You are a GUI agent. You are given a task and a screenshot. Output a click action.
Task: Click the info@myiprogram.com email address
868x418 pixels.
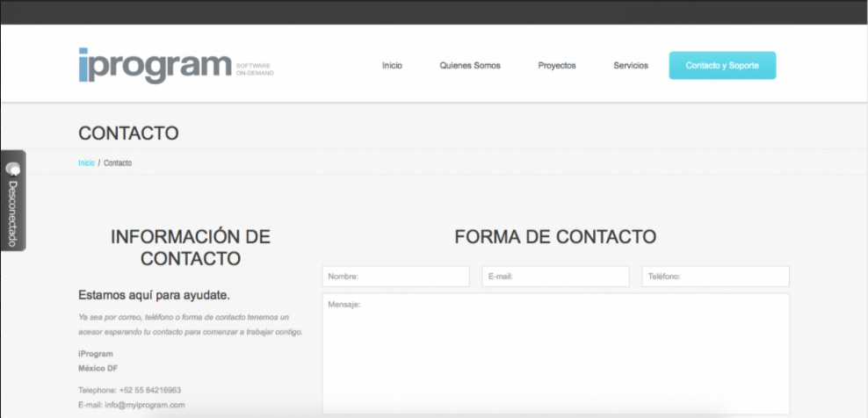click(147, 405)
